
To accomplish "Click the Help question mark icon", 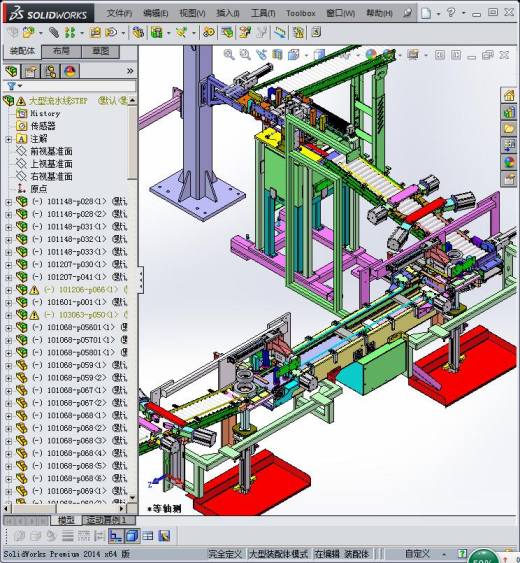I will [x=451, y=13].
